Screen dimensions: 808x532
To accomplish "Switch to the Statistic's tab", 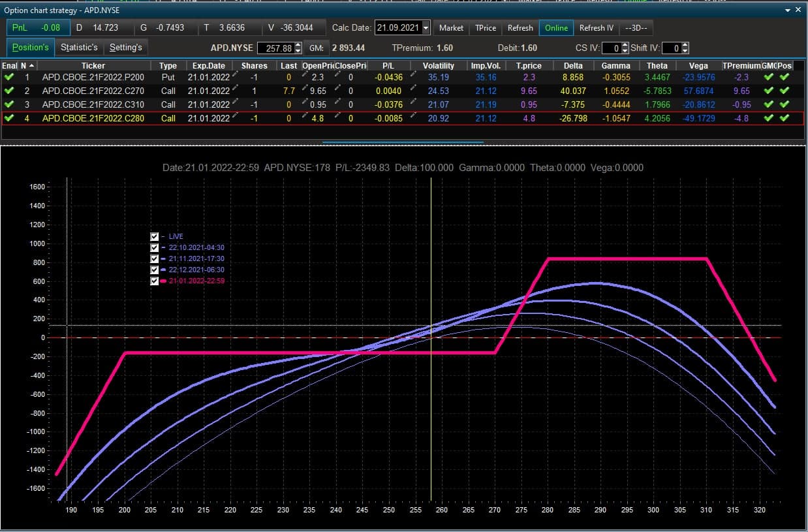I will click(79, 47).
